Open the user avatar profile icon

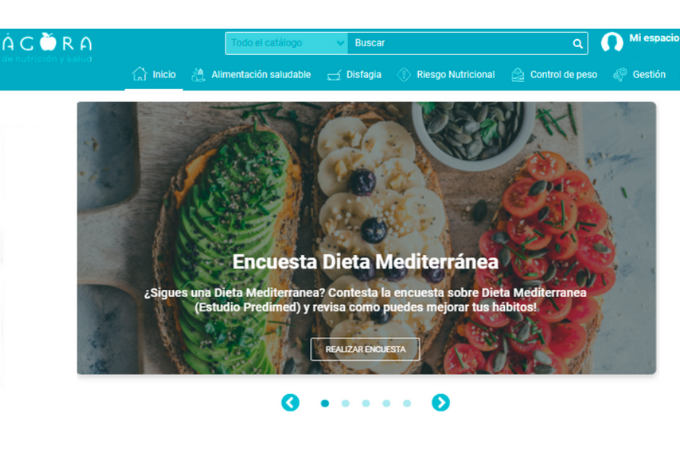(612, 42)
